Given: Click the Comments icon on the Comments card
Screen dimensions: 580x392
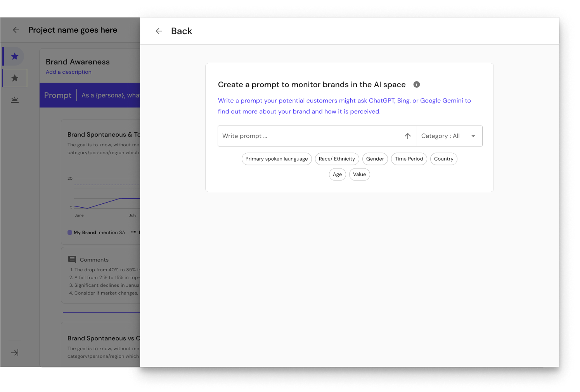Looking at the screenshot, I should tap(72, 259).
